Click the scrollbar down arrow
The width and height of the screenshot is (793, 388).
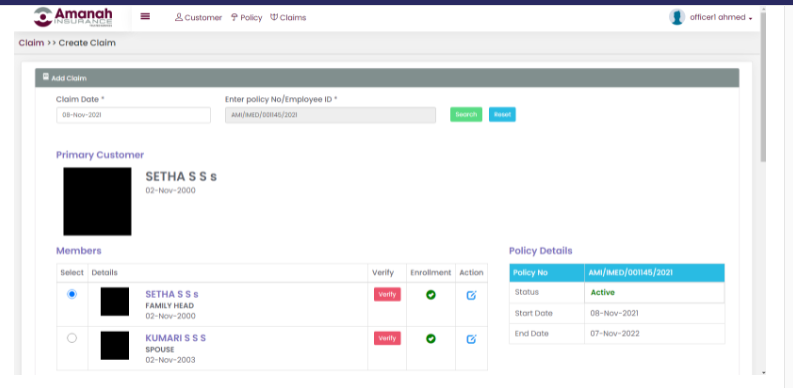click(x=763, y=373)
